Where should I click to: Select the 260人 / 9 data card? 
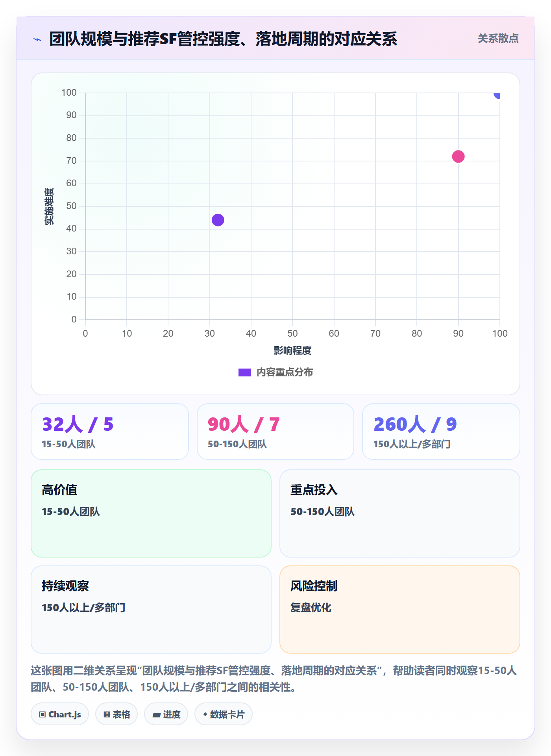point(441,432)
